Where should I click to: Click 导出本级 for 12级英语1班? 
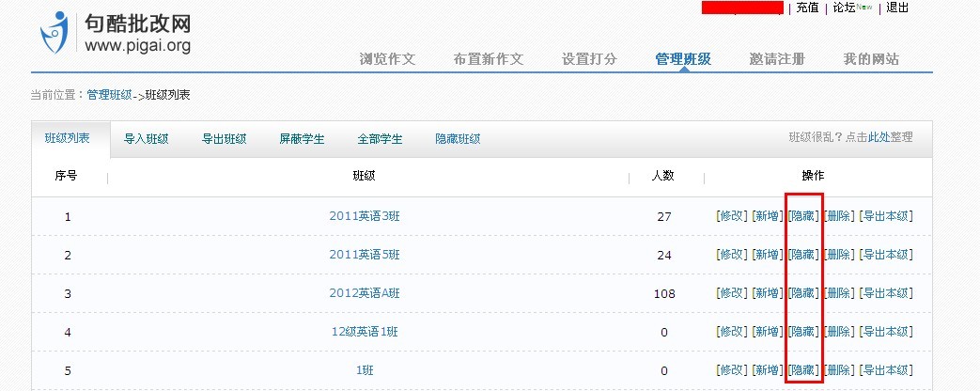[886, 331]
